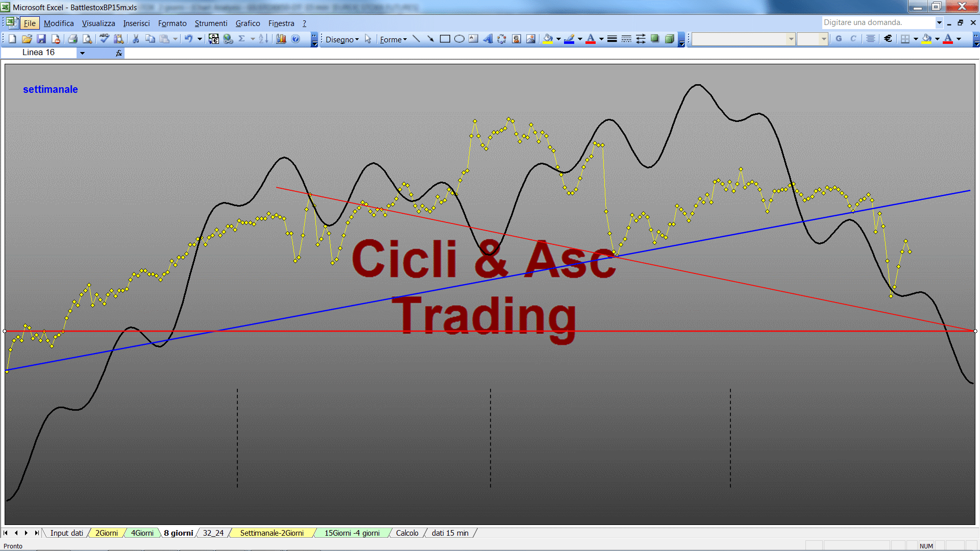The width and height of the screenshot is (980, 551).
Task: Insert Picture from file icon
Action: pos(531,39)
